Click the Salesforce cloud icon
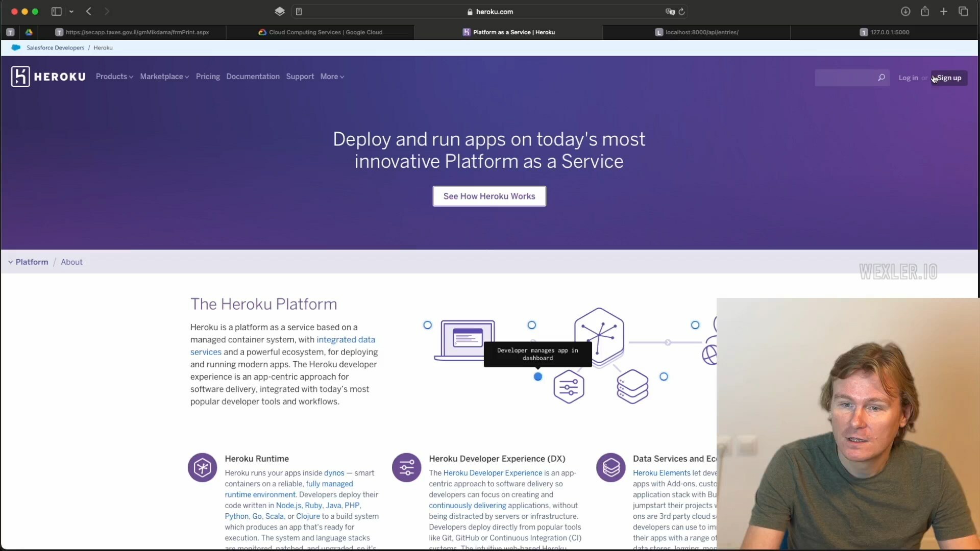This screenshot has width=980, height=551. (x=16, y=47)
